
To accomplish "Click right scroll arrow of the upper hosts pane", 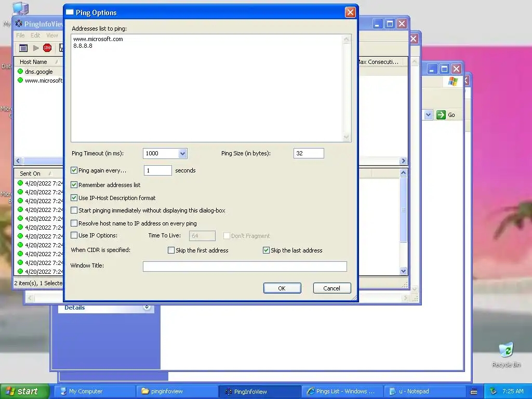I will click(x=403, y=161).
